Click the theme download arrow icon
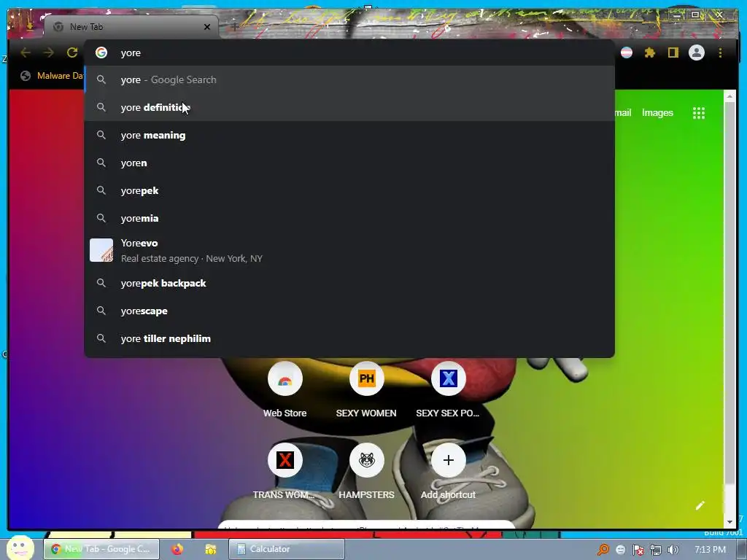The height and width of the screenshot is (560, 747). 29,26
